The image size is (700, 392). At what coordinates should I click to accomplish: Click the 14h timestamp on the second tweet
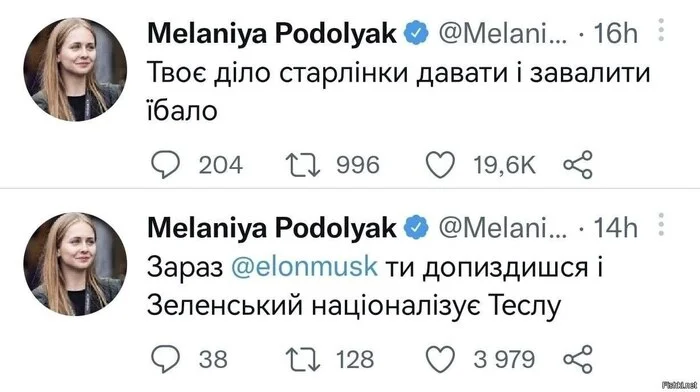[616, 228]
